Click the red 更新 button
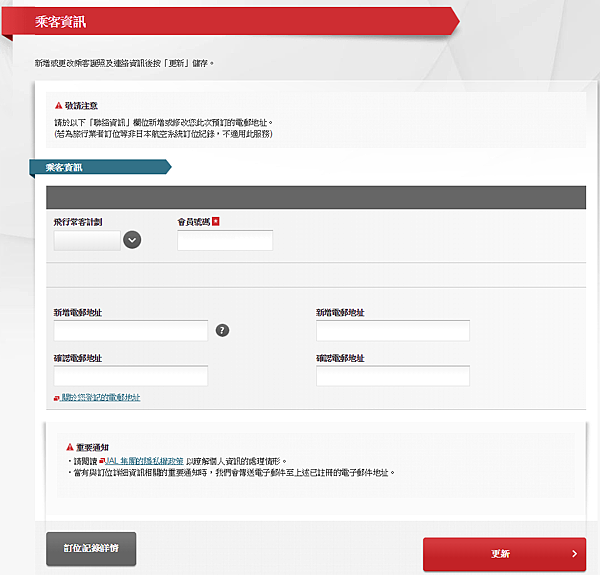This screenshot has width=600, height=575. click(x=504, y=554)
